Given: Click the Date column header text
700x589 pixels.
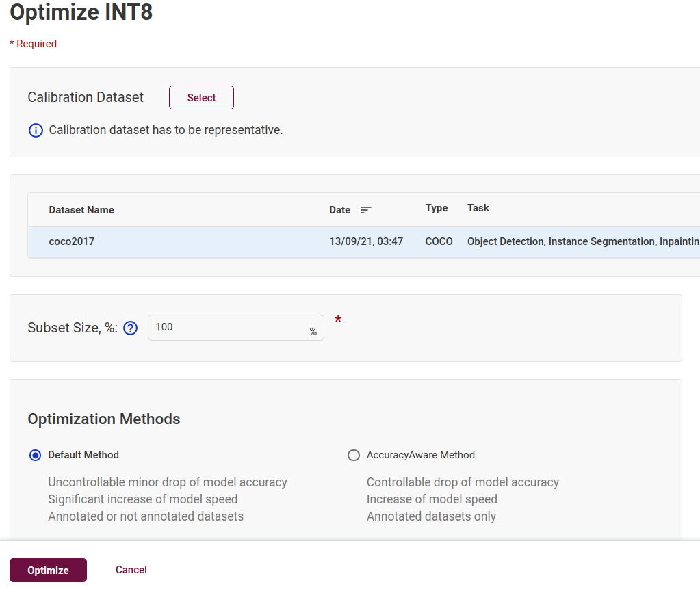Looking at the screenshot, I should pyautogui.click(x=339, y=210).
